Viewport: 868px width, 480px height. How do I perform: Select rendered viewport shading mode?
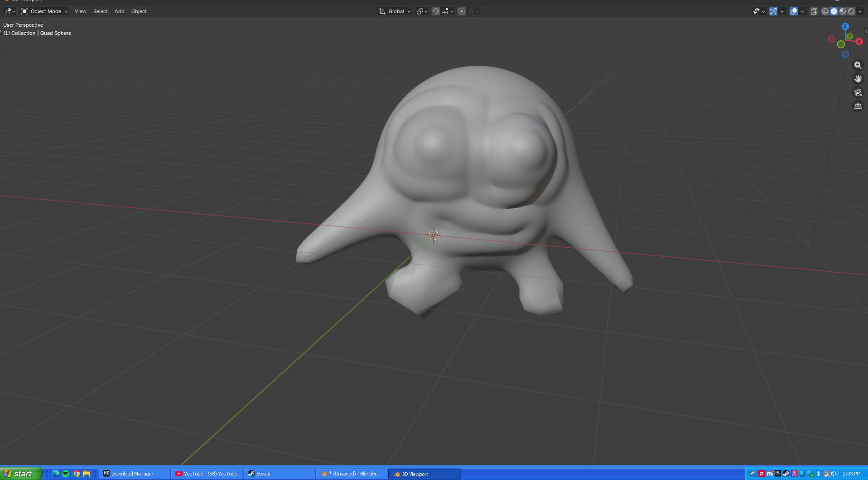tap(851, 11)
